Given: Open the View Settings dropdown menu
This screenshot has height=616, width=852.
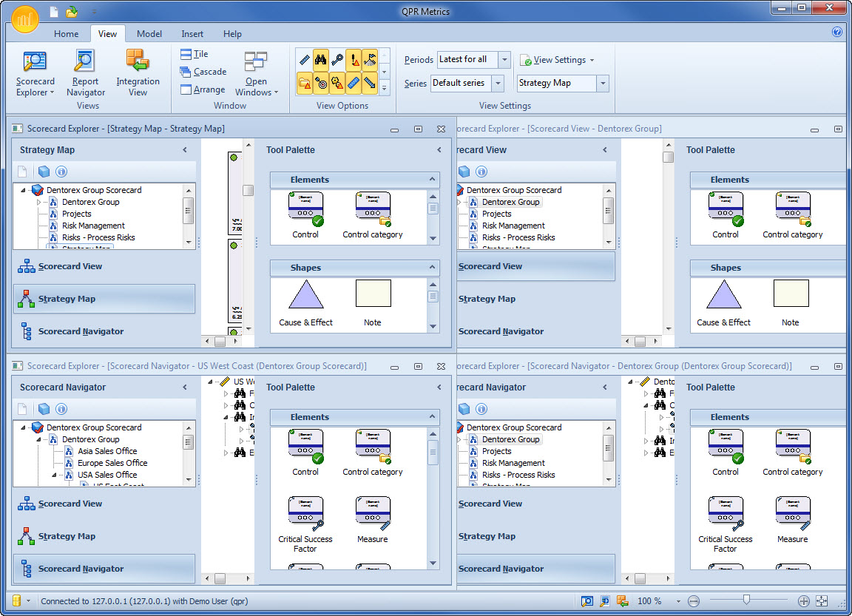Looking at the screenshot, I should [x=557, y=60].
